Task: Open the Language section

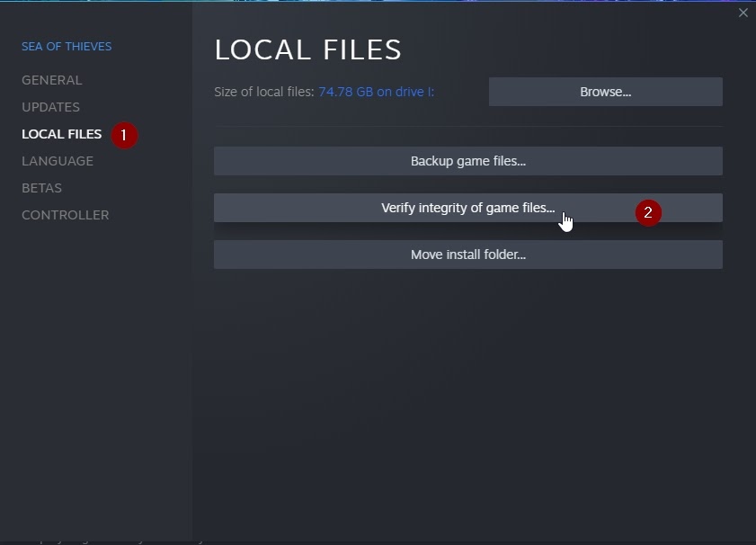Action: [58, 161]
